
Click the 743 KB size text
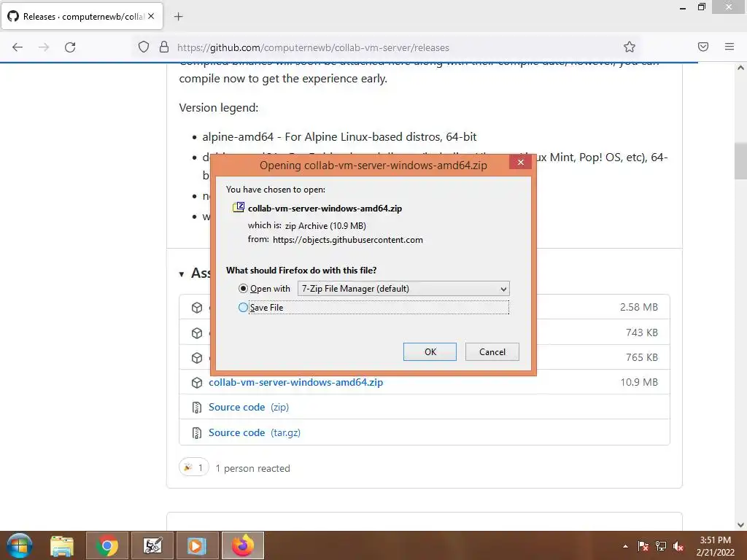tap(642, 332)
